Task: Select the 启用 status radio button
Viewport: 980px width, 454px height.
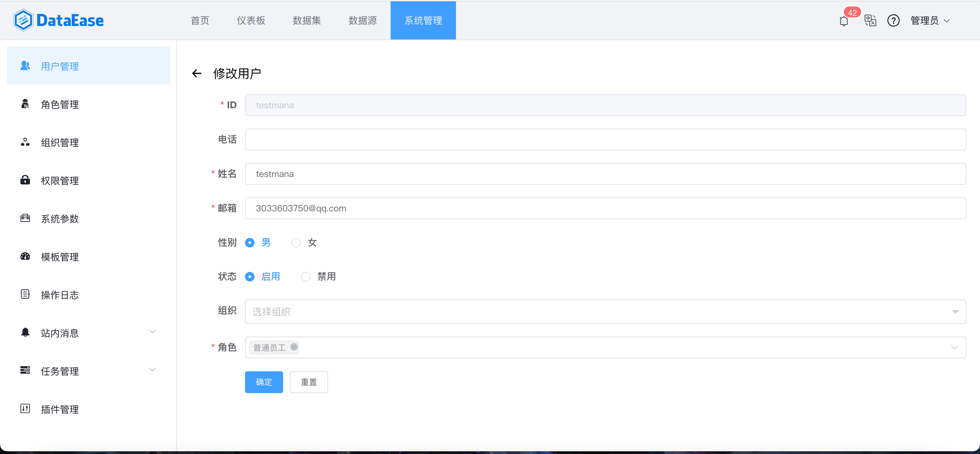Action: click(249, 277)
